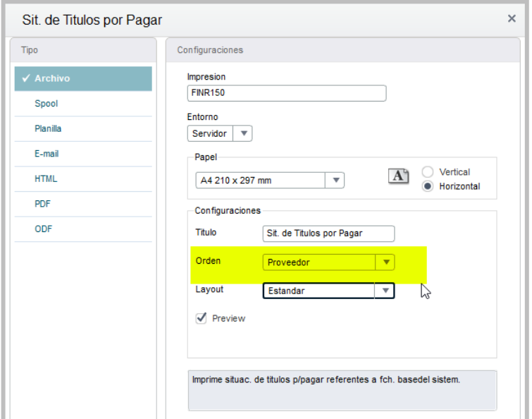
Task: Click the Titulo input field
Action: (328, 233)
